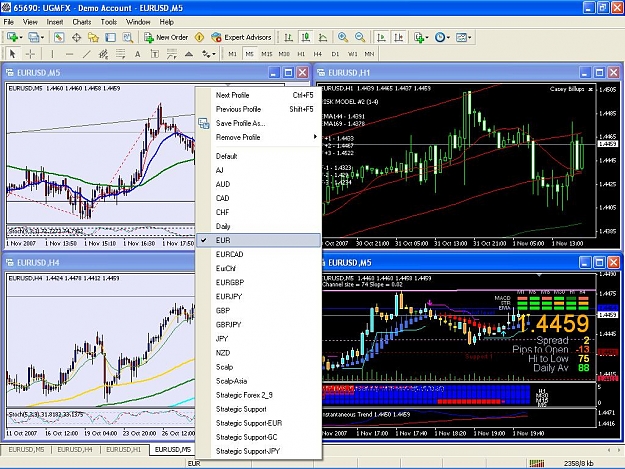The image size is (625, 469).
Task: Toggle the M30 timeframe button
Action: tap(284, 54)
